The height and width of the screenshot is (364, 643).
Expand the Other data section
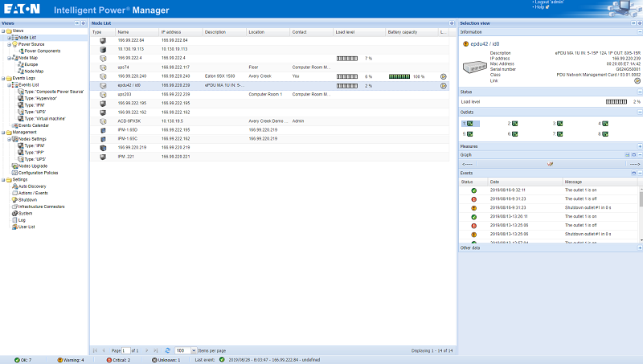coord(640,248)
